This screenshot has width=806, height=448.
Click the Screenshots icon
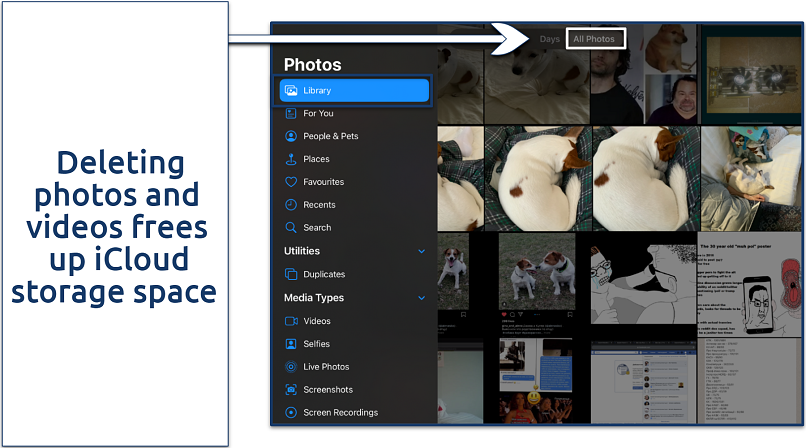tap(291, 390)
